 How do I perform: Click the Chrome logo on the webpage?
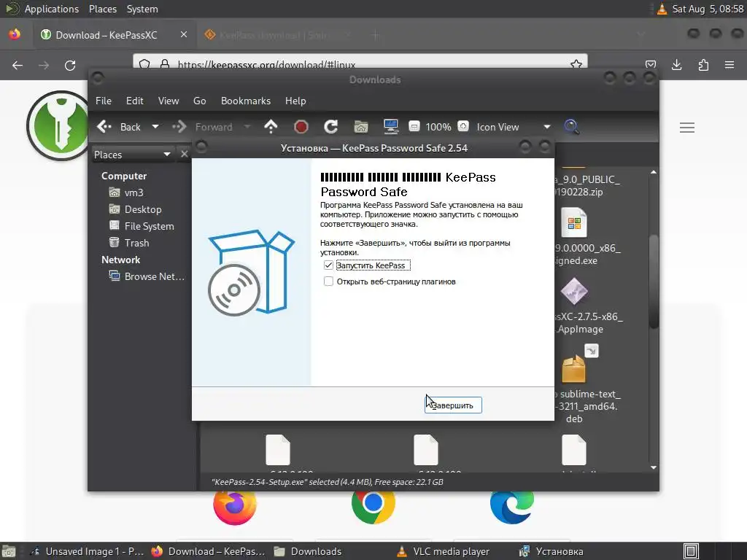tap(373, 507)
